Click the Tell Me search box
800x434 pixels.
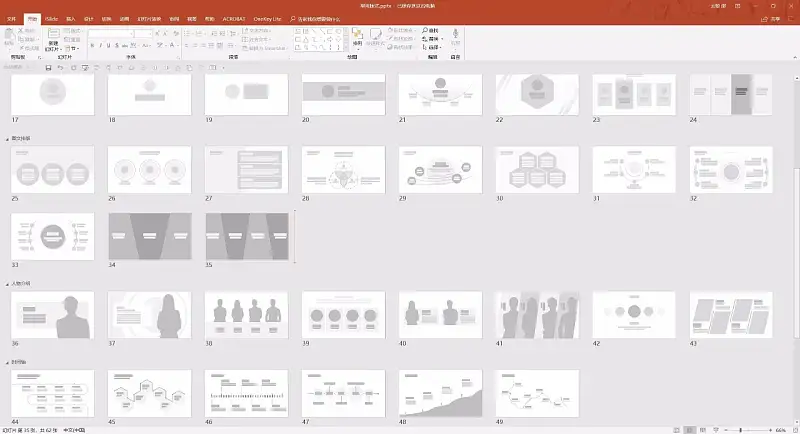coord(315,19)
